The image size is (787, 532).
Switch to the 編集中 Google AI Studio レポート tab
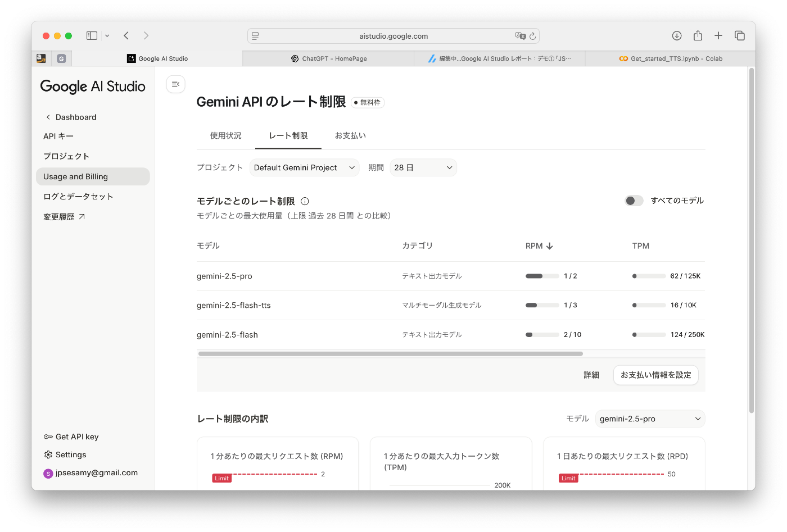pos(500,58)
